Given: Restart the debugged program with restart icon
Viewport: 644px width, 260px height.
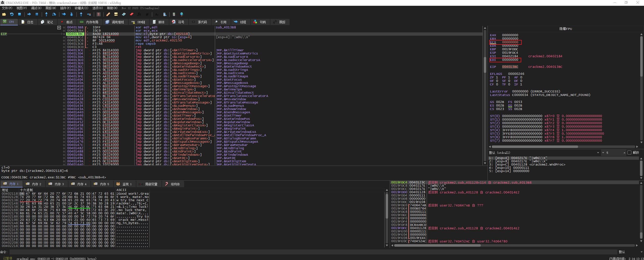Looking at the screenshot, I should click(12, 14).
